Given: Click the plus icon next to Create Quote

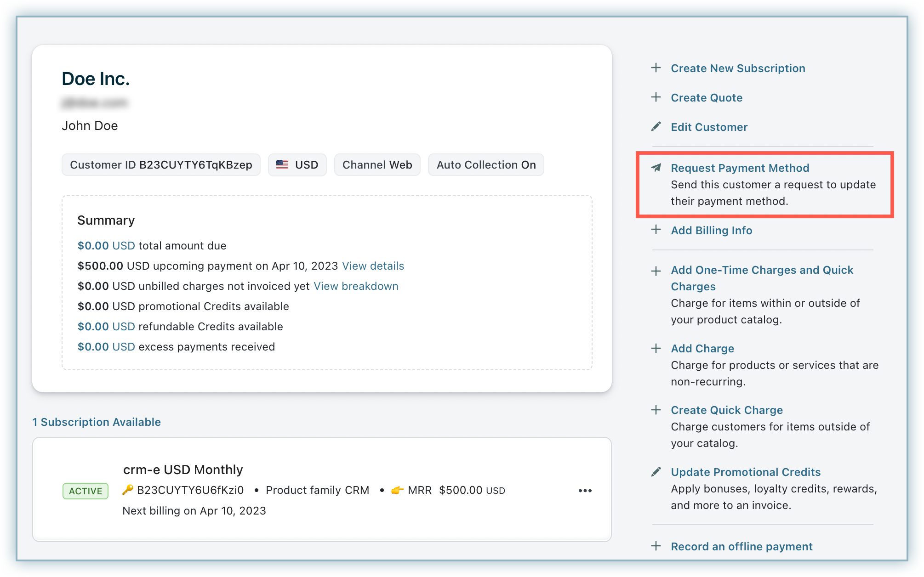Looking at the screenshot, I should click(x=656, y=97).
